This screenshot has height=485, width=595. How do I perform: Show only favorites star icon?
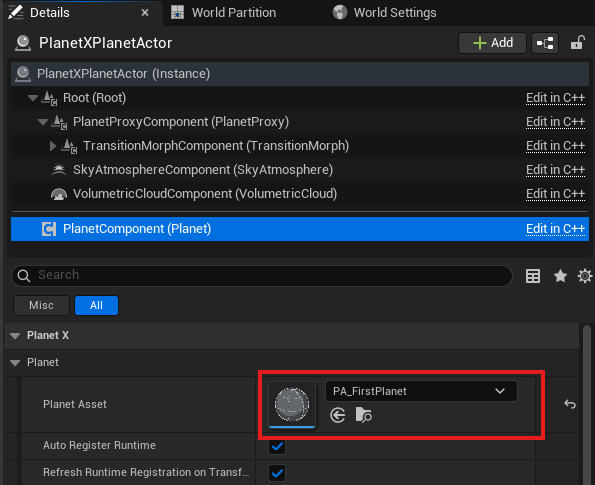(560, 276)
